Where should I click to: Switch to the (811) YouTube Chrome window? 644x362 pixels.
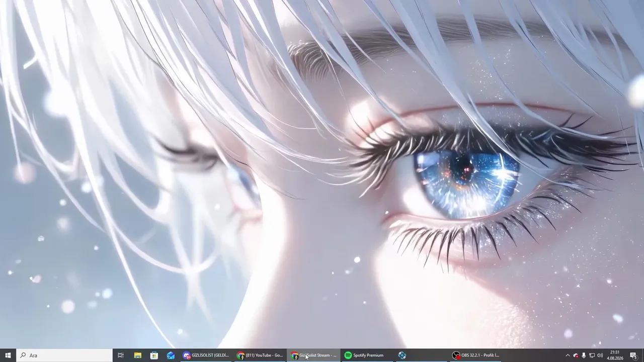click(x=260, y=355)
